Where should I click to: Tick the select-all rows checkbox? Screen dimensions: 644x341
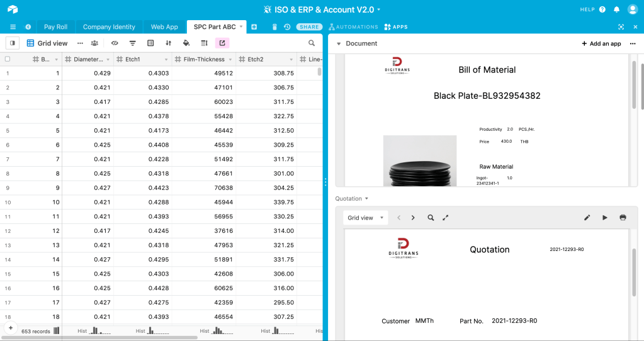[8, 59]
